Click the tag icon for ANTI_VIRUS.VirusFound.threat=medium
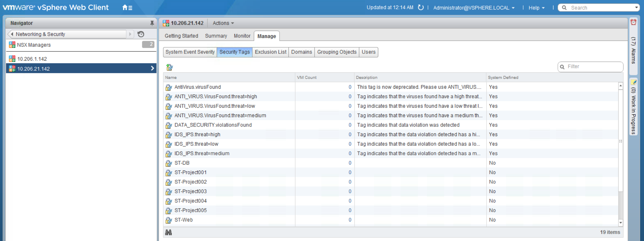Image resolution: width=644 pixels, height=241 pixels. point(169,116)
